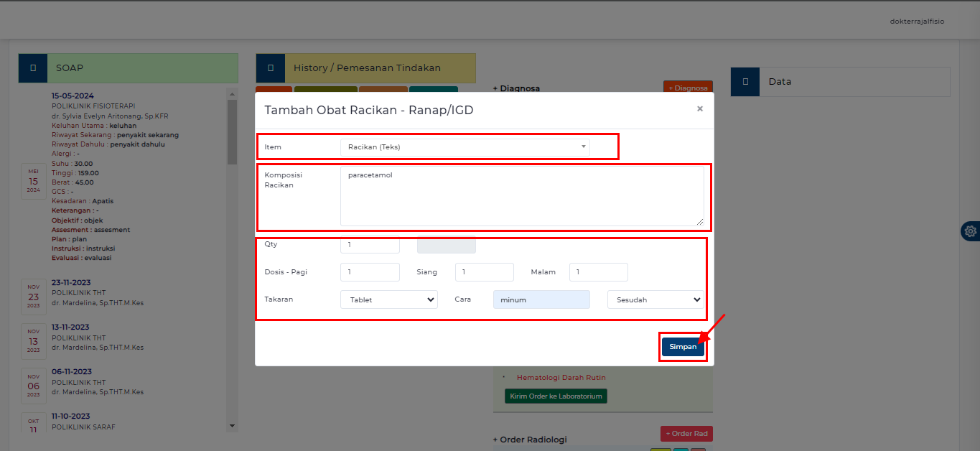This screenshot has height=451, width=980.
Task: Click the SOAP panel header icon
Action: pos(33,68)
